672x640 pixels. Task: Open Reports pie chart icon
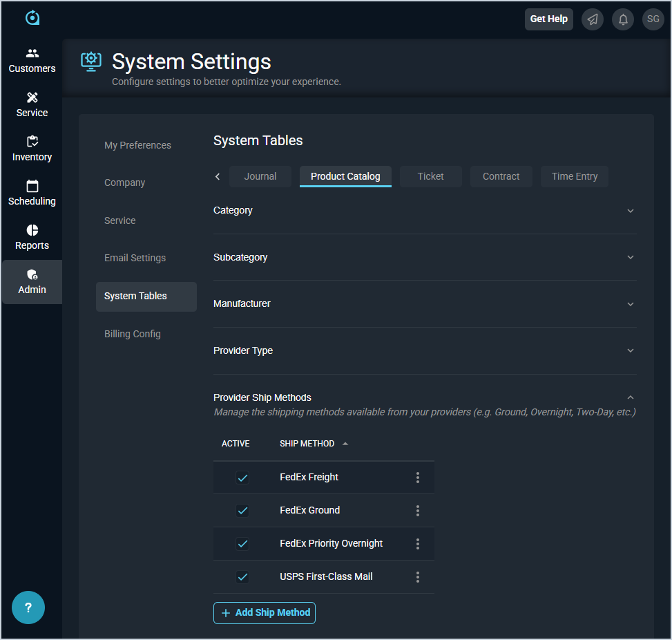pos(32,230)
